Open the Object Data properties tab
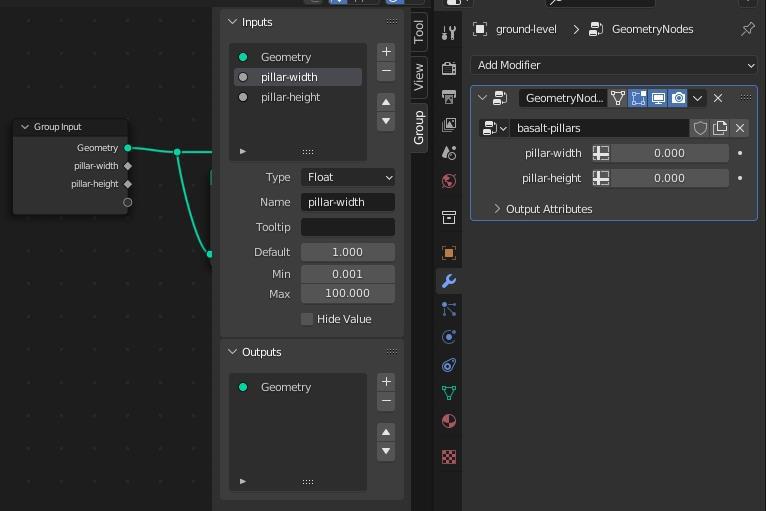The height and width of the screenshot is (511, 766). pos(449,393)
